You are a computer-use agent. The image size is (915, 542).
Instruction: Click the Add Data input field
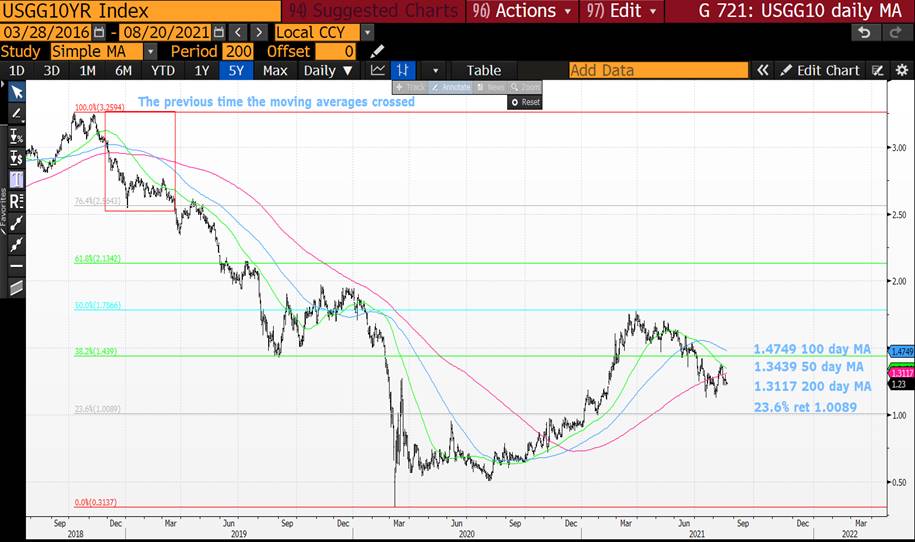[657, 70]
